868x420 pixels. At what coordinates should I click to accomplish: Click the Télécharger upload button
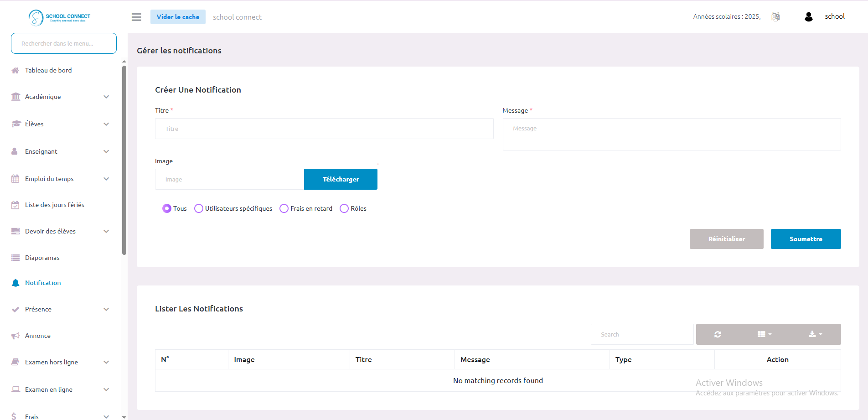pyautogui.click(x=341, y=179)
